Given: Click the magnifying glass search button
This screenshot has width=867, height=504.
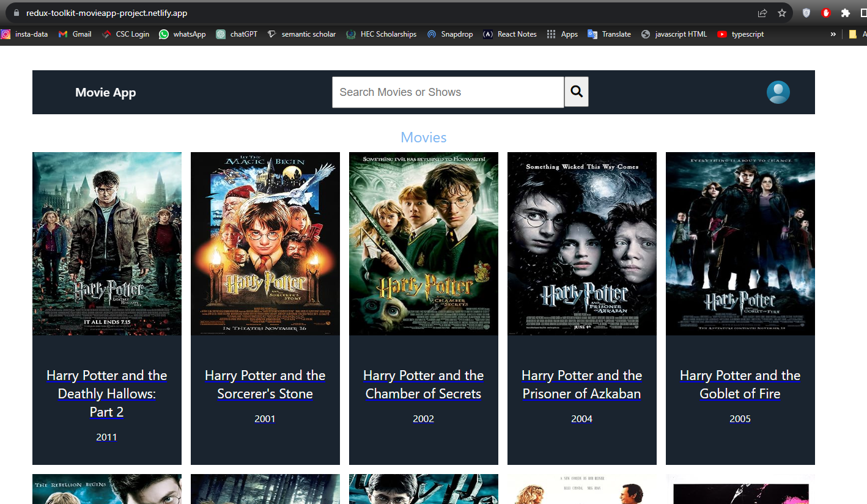Looking at the screenshot, I should (x=576, y=92).
